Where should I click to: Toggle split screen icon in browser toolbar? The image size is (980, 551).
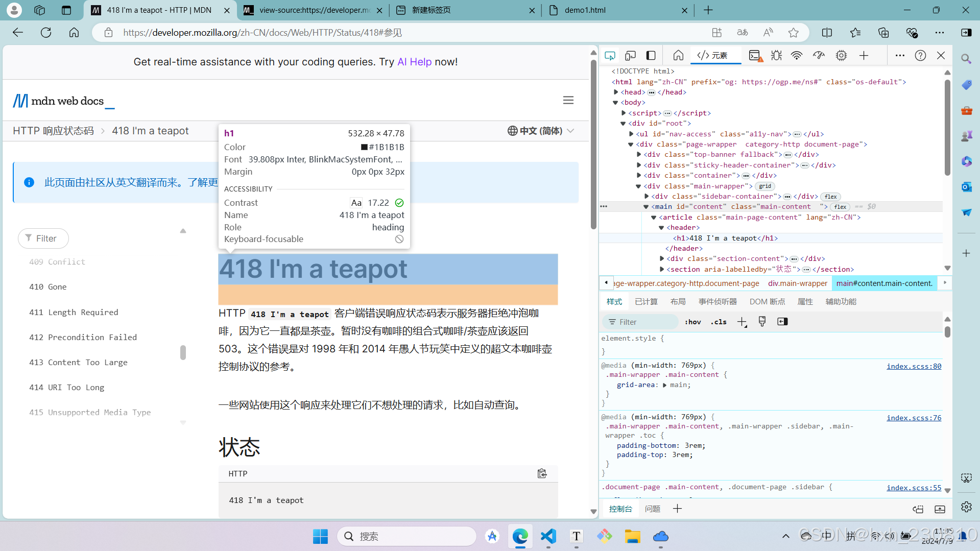pyautogui.click(x=827, y=33)
